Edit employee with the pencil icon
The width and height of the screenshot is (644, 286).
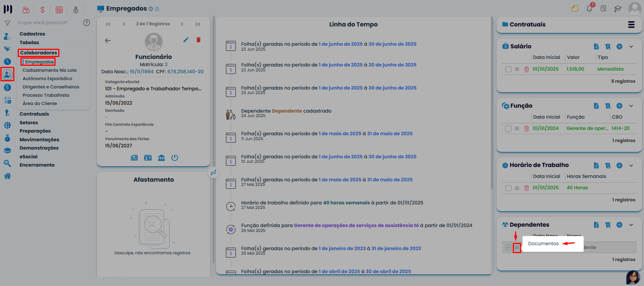pyautogui.click(x=186, y=40)
